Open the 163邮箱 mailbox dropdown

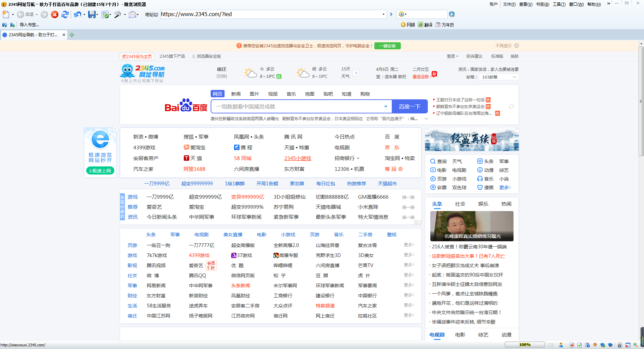click(515, 77)
